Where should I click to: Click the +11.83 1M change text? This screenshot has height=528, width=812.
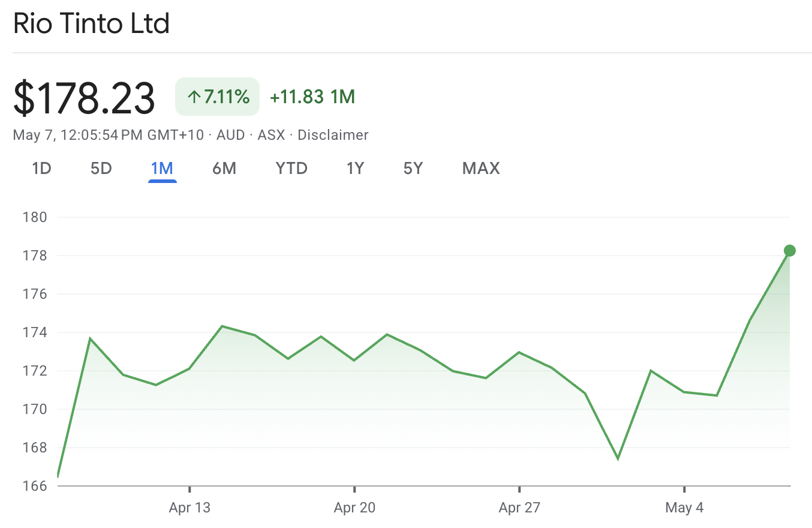312,97
